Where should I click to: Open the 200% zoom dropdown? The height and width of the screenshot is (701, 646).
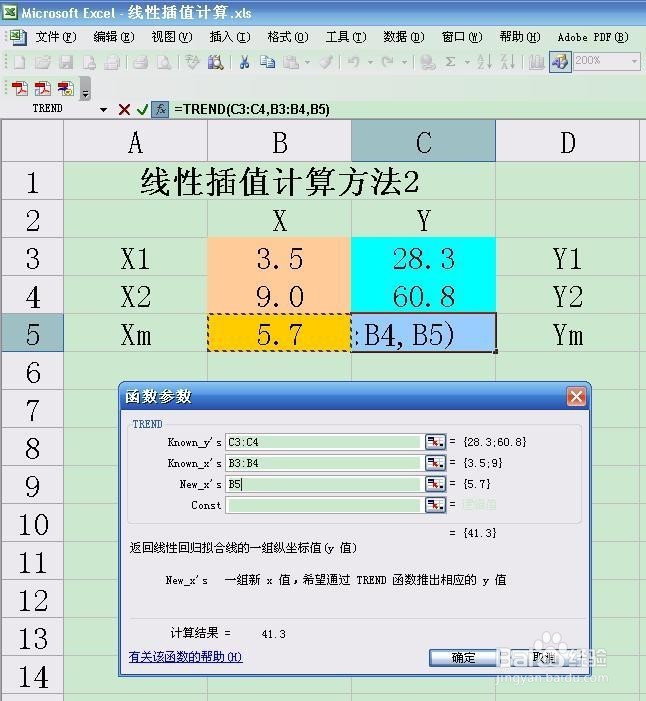(634, 61)
